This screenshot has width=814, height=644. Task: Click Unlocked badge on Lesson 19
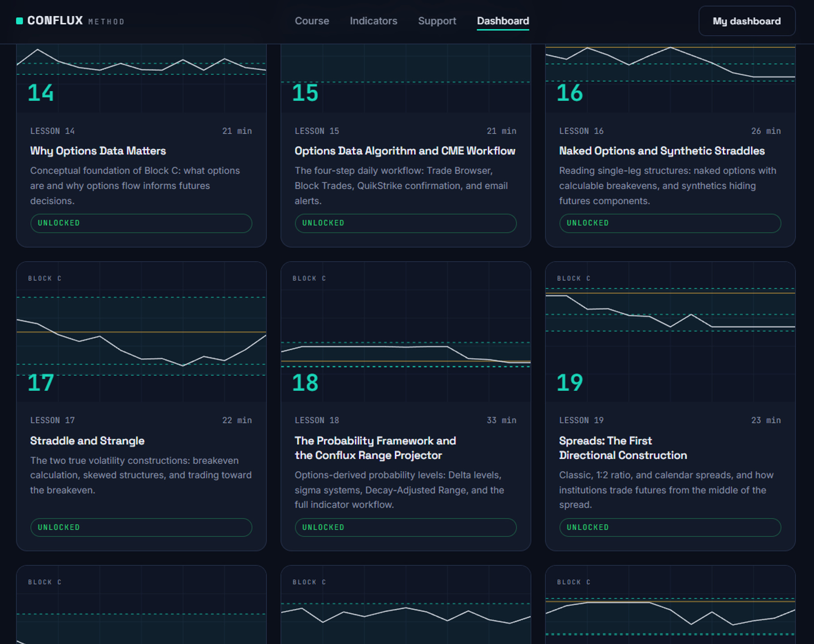coord(670,527)
